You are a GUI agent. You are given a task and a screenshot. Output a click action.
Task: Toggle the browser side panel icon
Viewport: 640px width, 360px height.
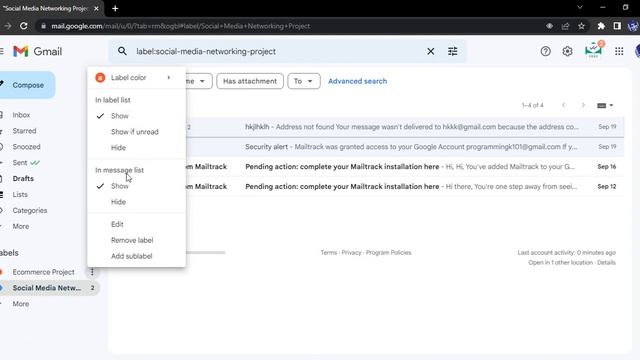pyautogui.click(x=617, y=26)
